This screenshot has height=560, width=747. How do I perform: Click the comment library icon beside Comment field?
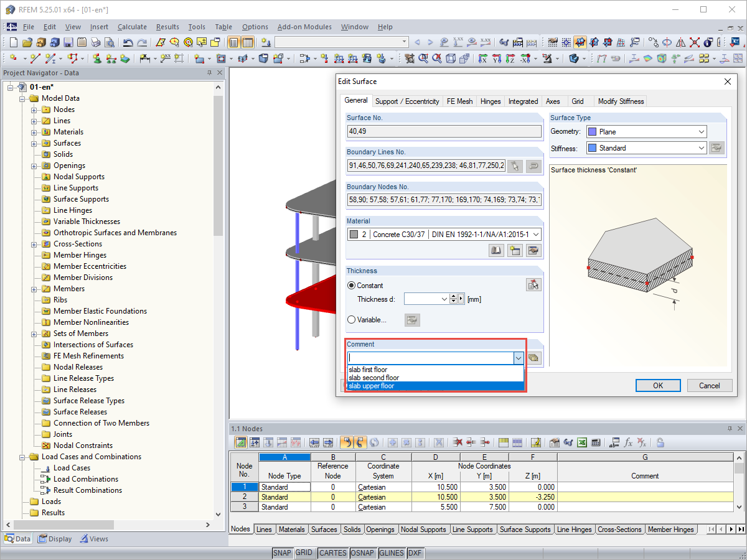[x=534, y=358]
